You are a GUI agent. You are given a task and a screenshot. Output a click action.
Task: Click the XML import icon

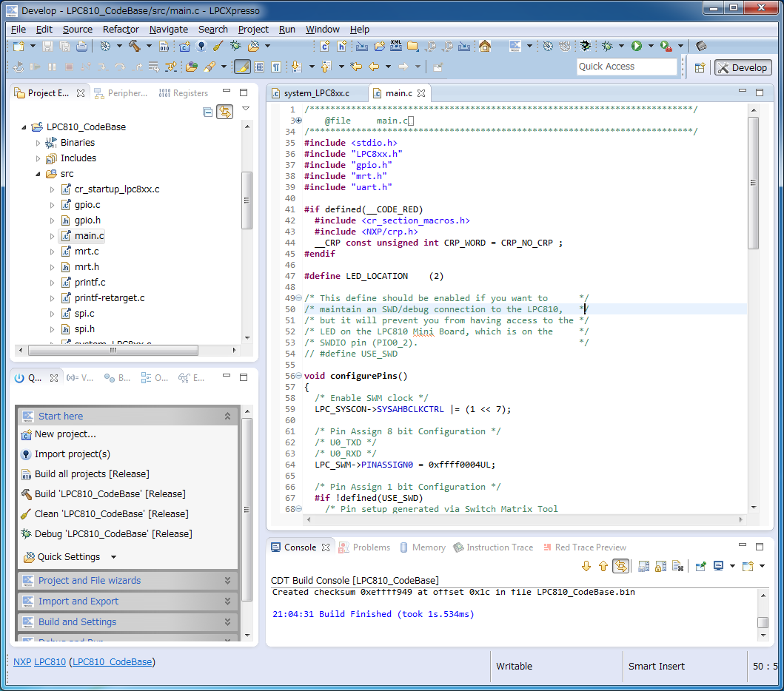click(396, 46)
